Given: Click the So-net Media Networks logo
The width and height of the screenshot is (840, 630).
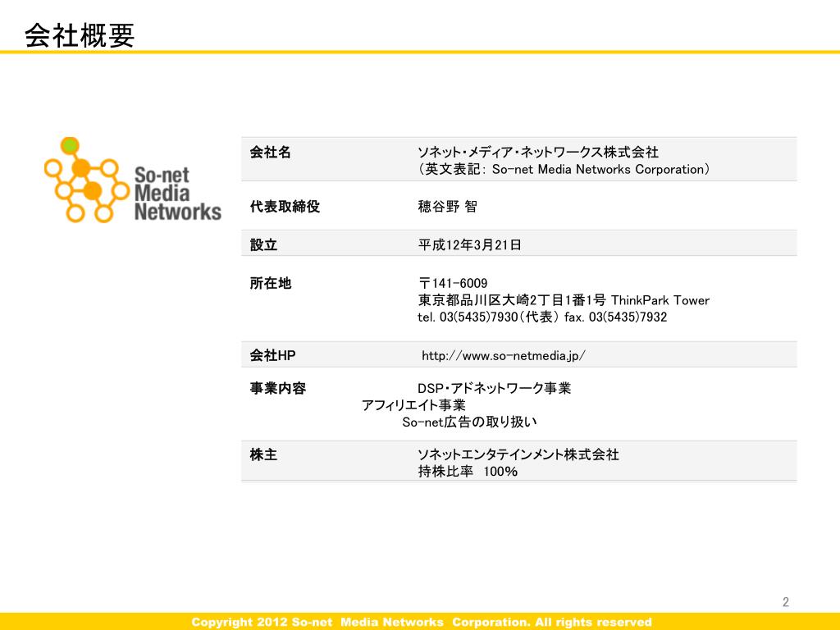Looking at the screenshot, I should pos(133,180).
